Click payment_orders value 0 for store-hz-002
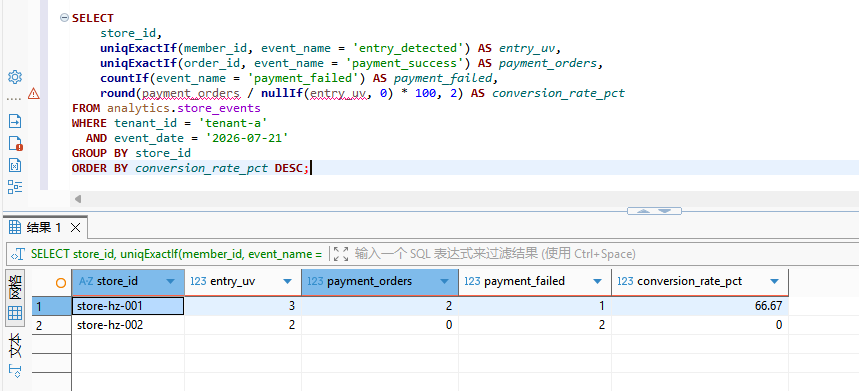Viewport: 859px width, 391px height. pos(380,325)
